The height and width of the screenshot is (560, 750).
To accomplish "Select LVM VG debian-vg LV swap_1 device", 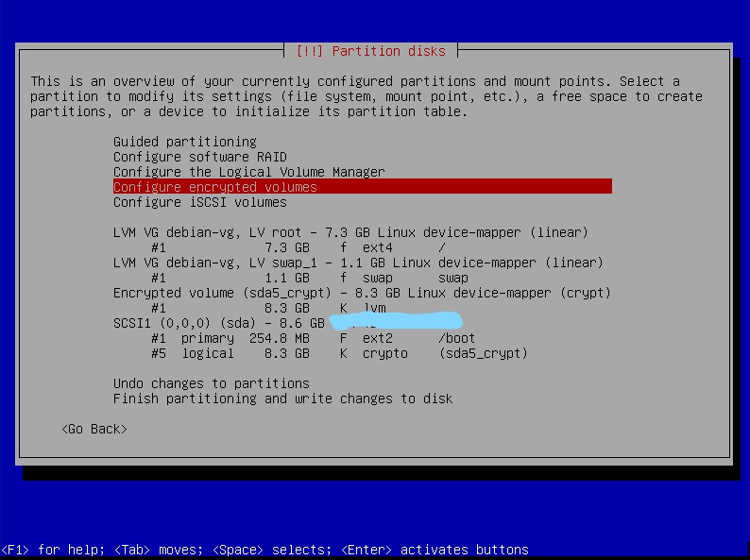I will click(x=357, y=263).
